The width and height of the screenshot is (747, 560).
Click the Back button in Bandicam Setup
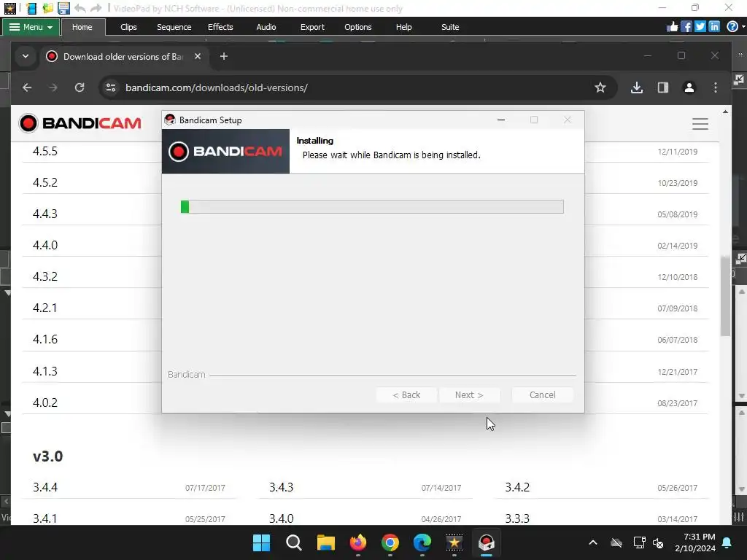coord(406,394)
